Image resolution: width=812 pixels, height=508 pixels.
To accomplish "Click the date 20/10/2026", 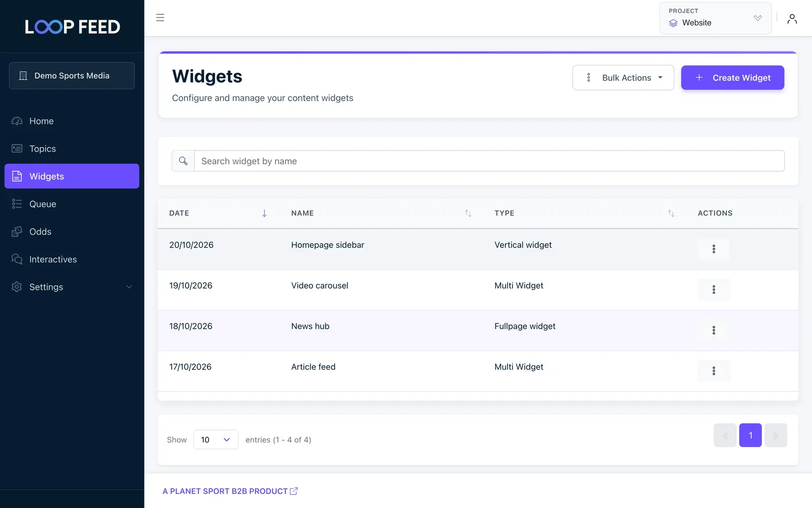I will click(x=191, y=245).
